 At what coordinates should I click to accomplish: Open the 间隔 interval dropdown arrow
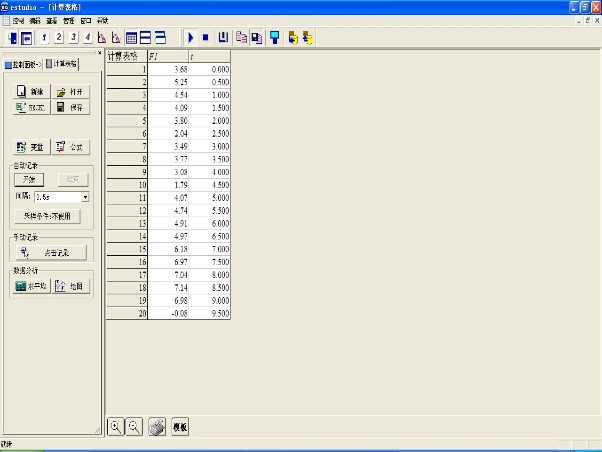pyautogui.click(x=86, y=197)
